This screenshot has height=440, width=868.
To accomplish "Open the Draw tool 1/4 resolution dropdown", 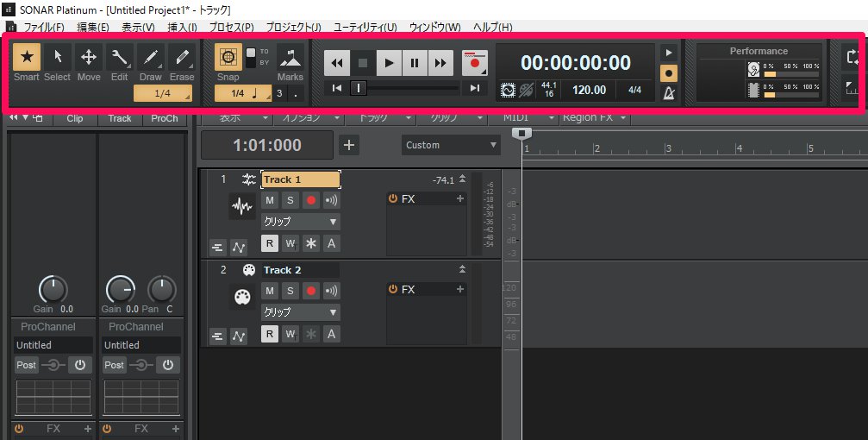I will click(163, 93).
